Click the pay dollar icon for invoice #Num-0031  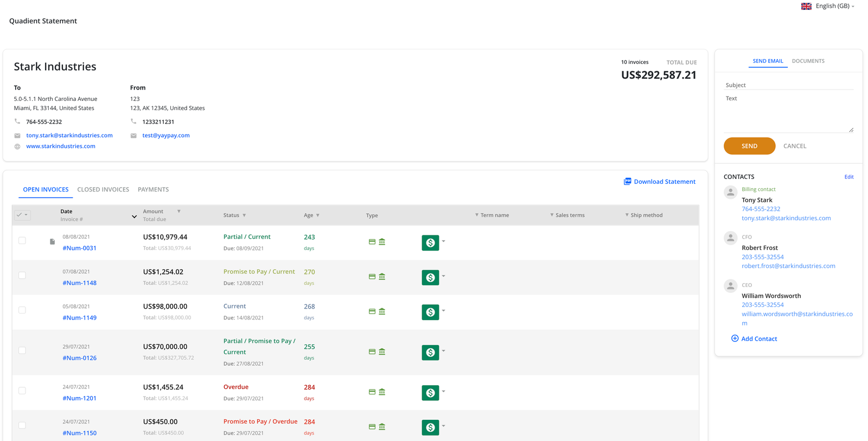pos(430,242)
